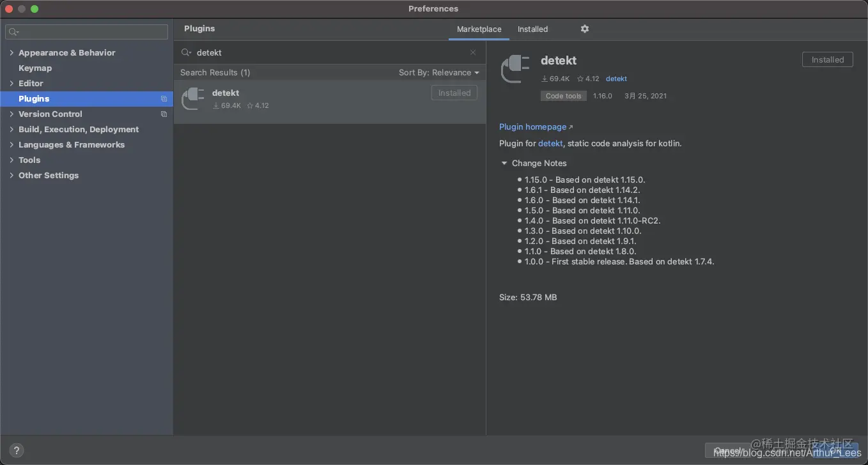Click the Search Results (1) label
This screenshot has height=465, width=868.
pyautogui.click(x=215, y=73)
